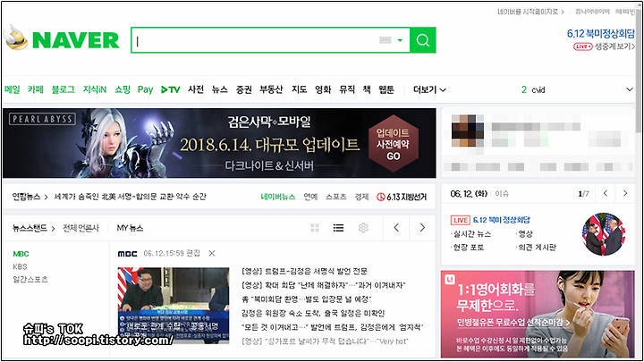
Task: Select the MY 뉴스 tab
Action: tap(130, 228)
